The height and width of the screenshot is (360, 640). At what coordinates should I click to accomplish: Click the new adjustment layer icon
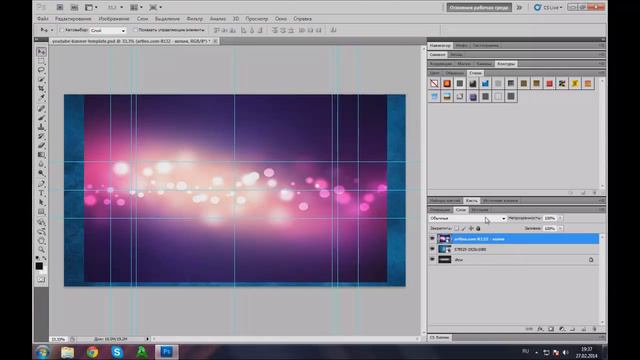coord(562,329)
